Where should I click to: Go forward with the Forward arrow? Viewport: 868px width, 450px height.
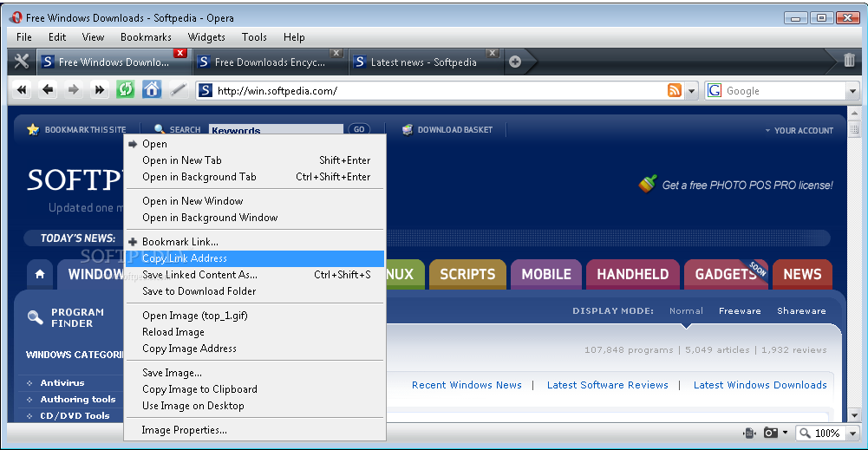(73, 89)
